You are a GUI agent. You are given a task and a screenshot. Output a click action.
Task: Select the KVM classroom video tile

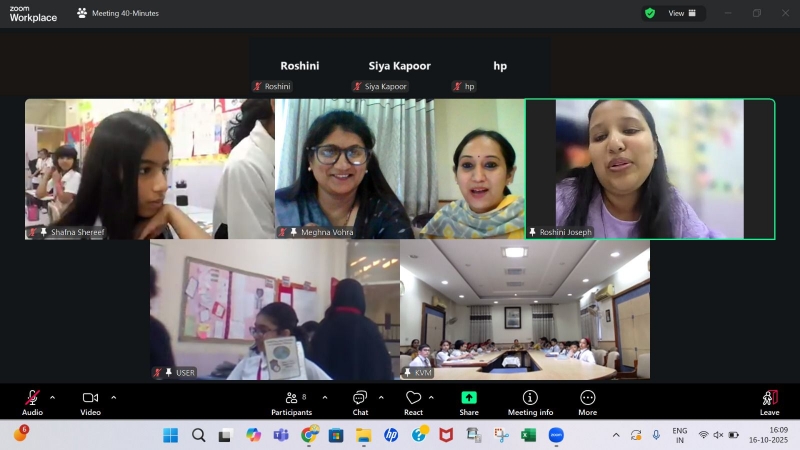click(525, 309)
